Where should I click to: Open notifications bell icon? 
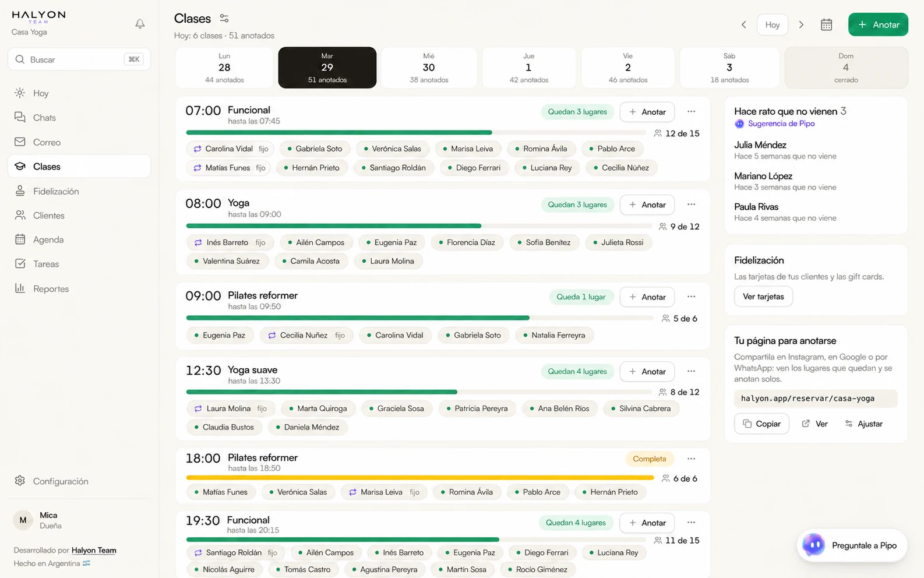click(x=140, y=24)
